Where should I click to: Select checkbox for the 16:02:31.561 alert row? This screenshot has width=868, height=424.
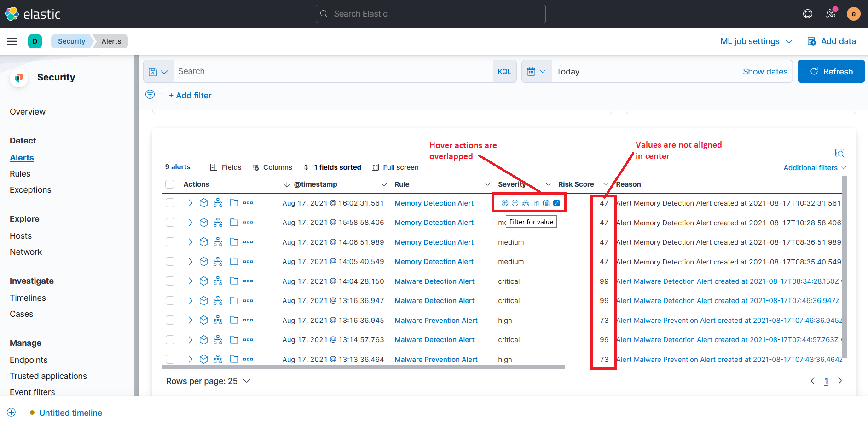click(x=170, y=203)
